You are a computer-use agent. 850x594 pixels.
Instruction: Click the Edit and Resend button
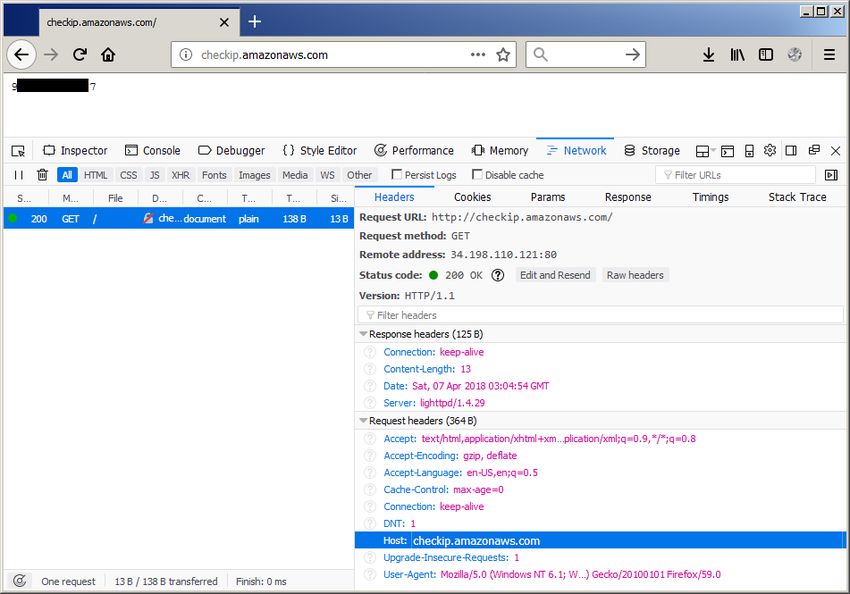555,275
